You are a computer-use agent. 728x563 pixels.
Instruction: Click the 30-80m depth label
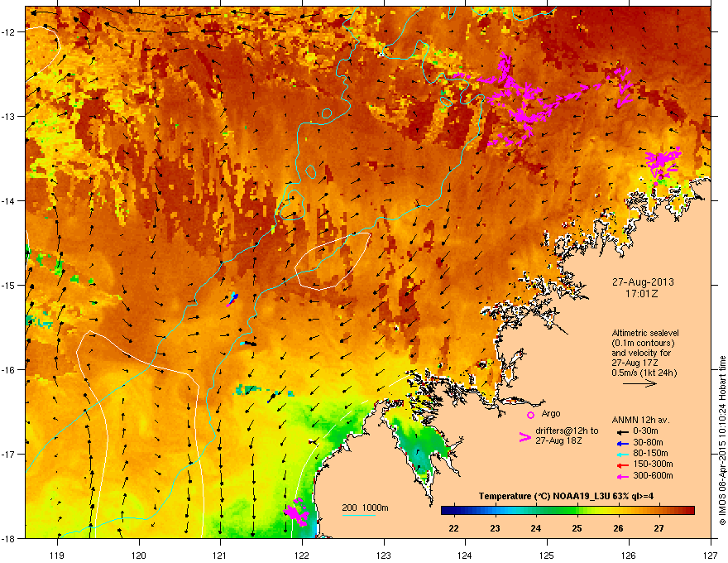click(648, 442)
